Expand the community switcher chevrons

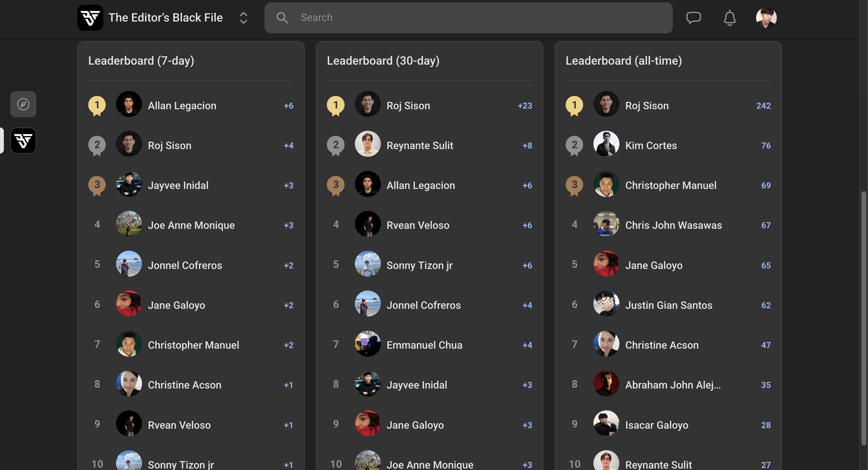[243, 18]
